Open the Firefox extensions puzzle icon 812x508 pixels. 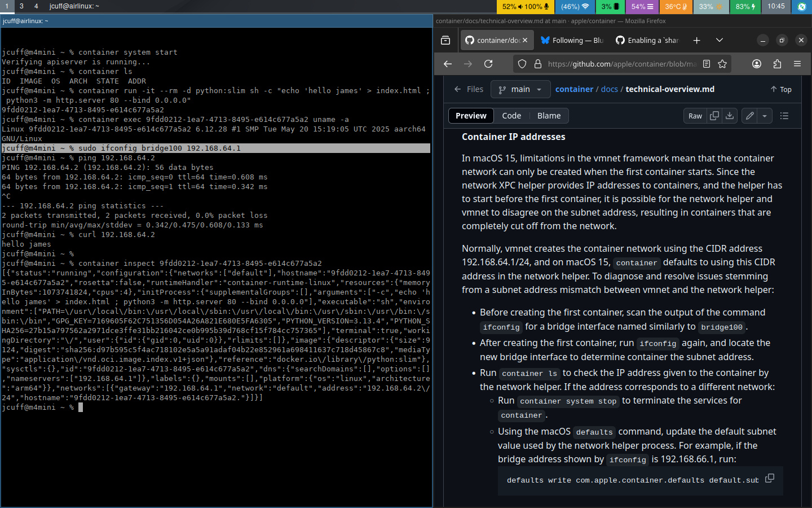777,64
